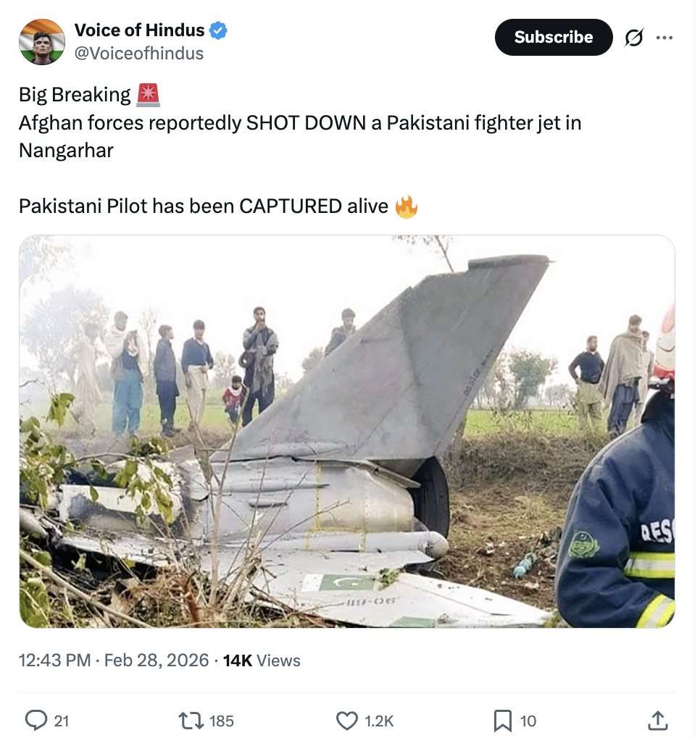Screen dimensions: 700x738
Task: Click the blue verified badge
Action: coord(218,30)
